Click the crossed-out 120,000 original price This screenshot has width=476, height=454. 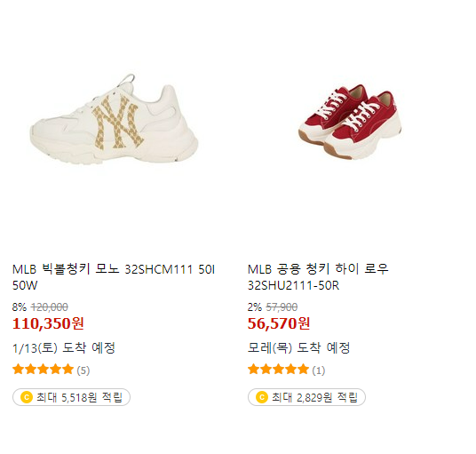50,307
